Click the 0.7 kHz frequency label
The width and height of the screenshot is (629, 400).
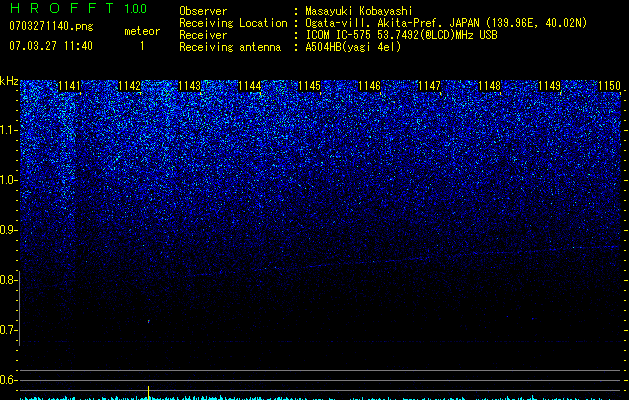pos(8,330)
